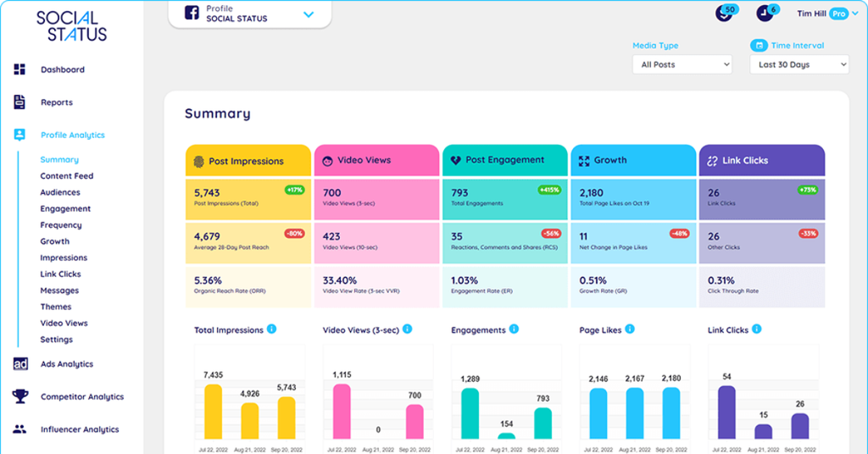Open the Ads Analytics ad icon

coord(20,363)
